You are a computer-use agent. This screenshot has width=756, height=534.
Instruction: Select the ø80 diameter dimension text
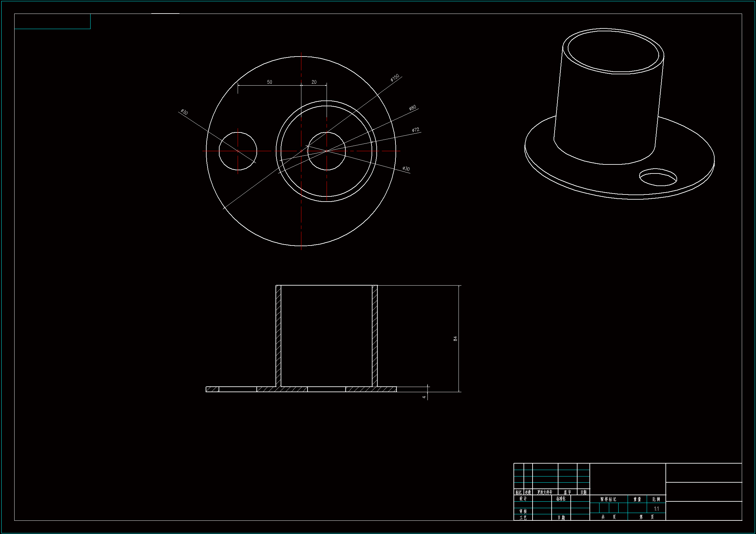click(413, 108)
